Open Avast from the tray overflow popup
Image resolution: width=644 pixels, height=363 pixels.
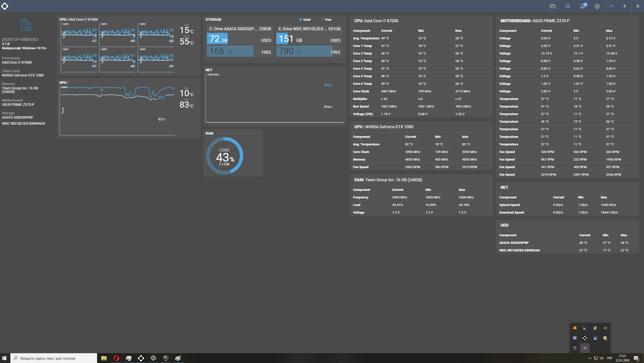(575, 328)
